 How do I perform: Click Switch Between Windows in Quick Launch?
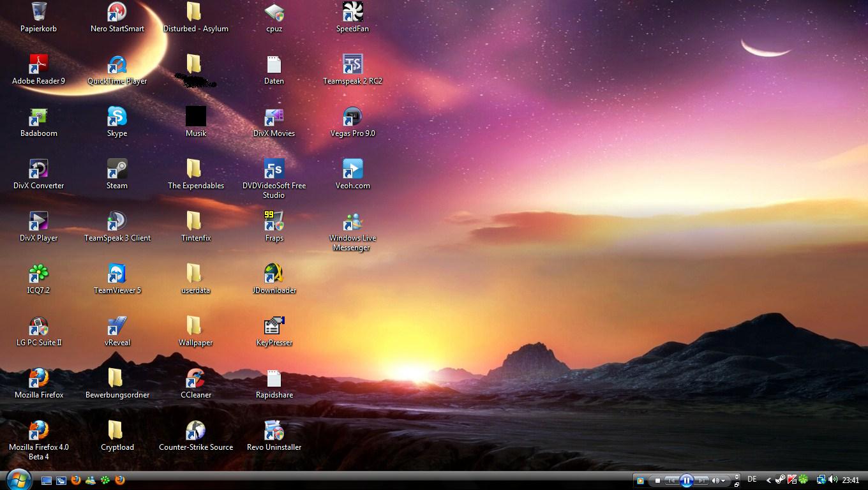61,480
